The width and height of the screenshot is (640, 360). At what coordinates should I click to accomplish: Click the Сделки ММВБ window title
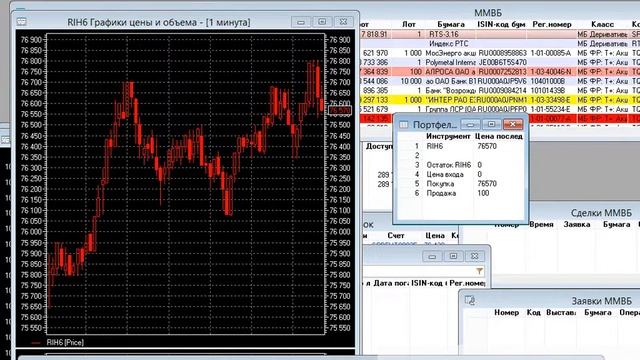click(601, 213)
